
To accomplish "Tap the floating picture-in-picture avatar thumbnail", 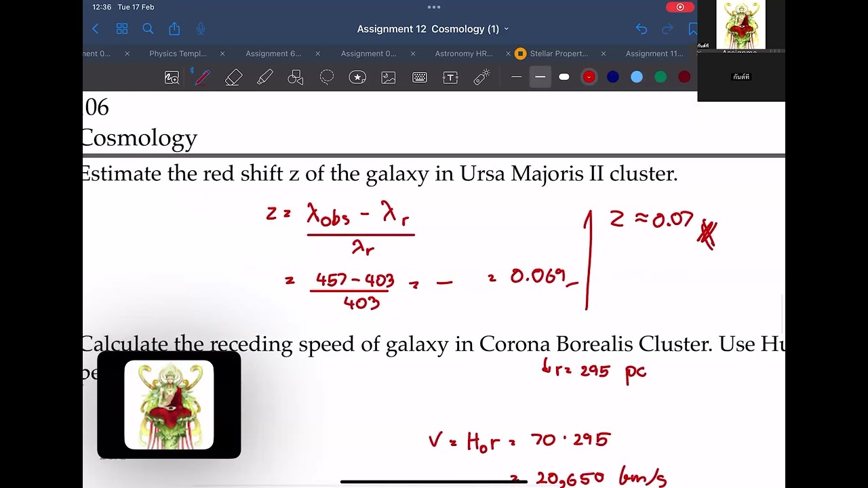I will pyautogui.click(x=169, y=405).
